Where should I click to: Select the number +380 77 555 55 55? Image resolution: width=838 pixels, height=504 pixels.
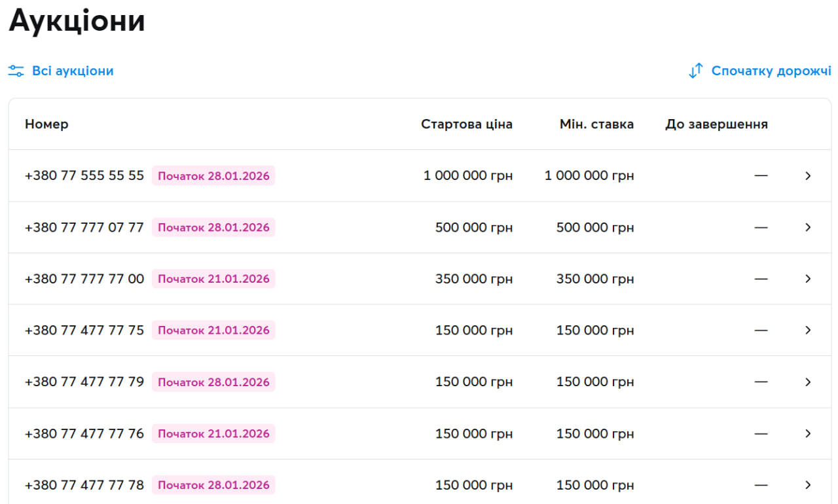pyautogui.click(x=84, y=175)
